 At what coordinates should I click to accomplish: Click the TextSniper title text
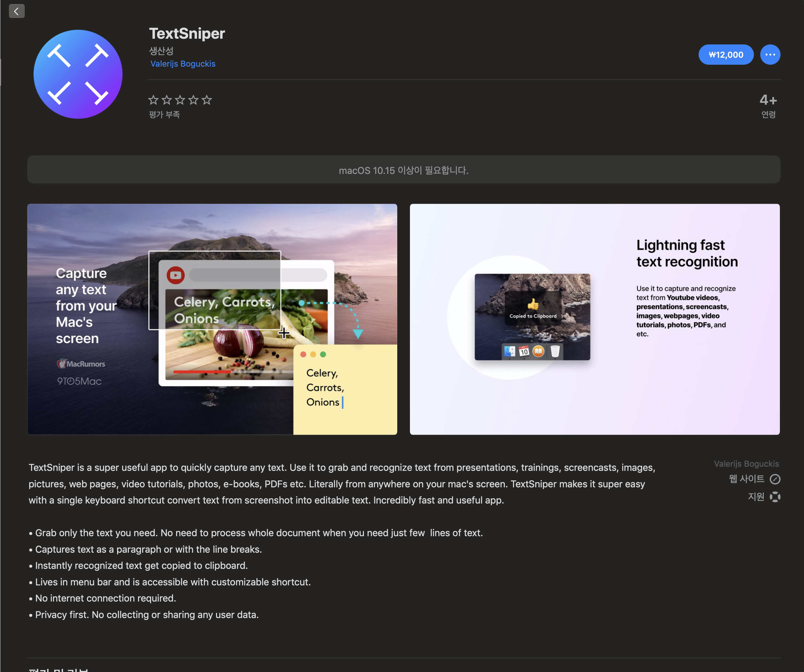point(187,33)
